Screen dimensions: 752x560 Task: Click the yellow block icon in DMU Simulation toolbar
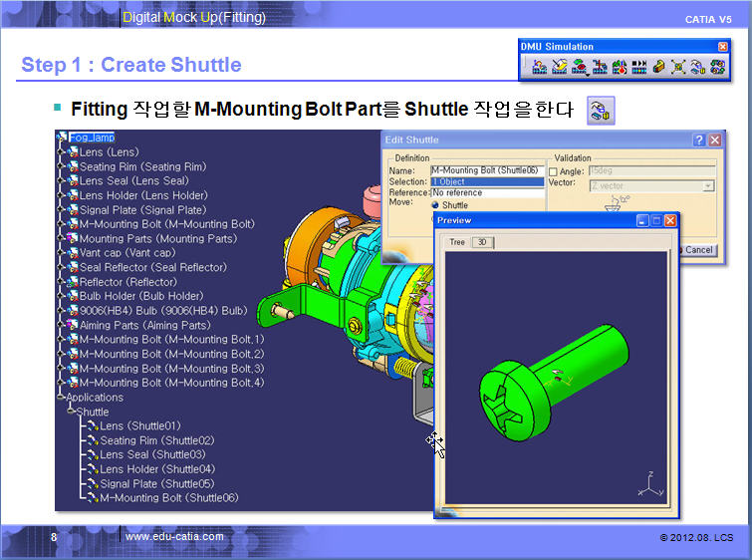point(659,67)
